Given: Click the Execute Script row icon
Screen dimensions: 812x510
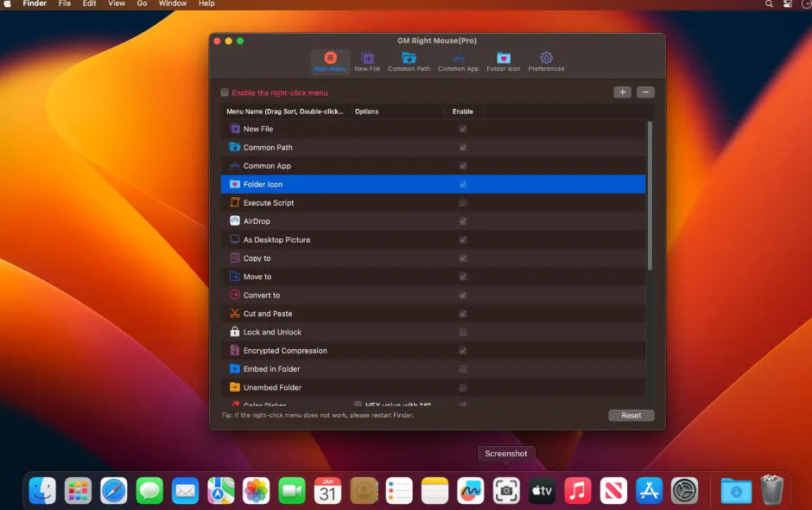Looking at the screenshot, I should point(235,202).
